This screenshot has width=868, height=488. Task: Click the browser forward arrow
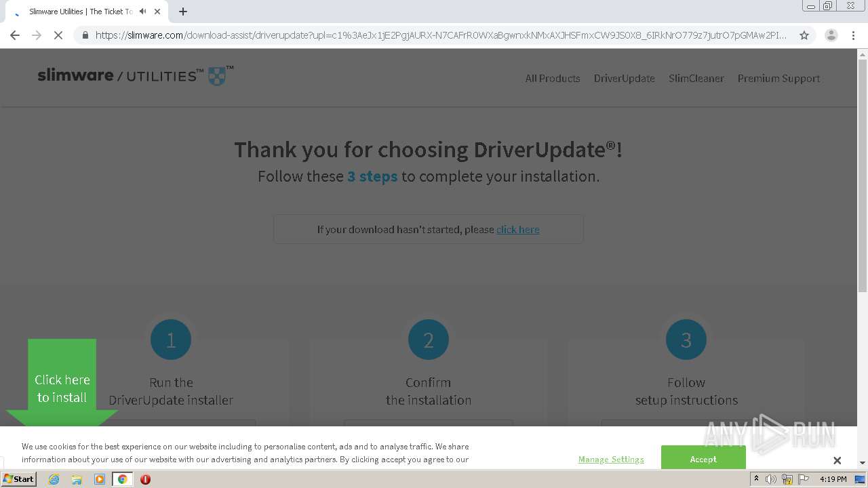point(37,35)
